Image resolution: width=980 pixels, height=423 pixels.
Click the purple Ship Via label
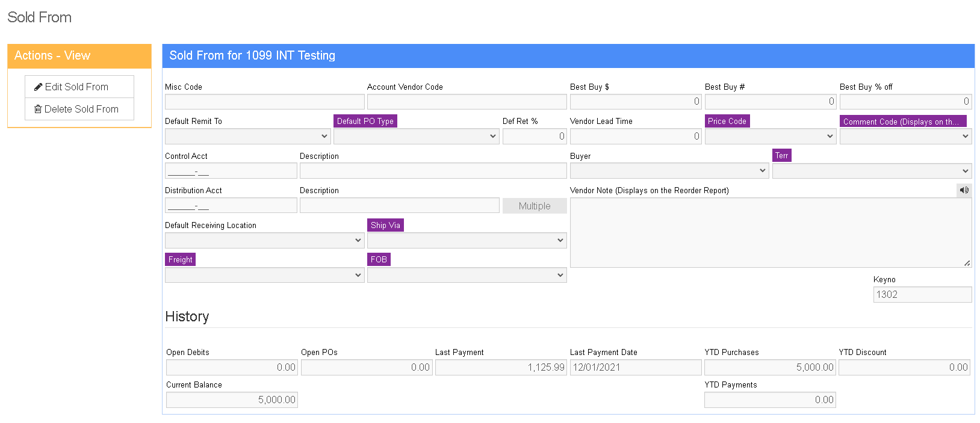pyautogui.click(x=385, y=225)
